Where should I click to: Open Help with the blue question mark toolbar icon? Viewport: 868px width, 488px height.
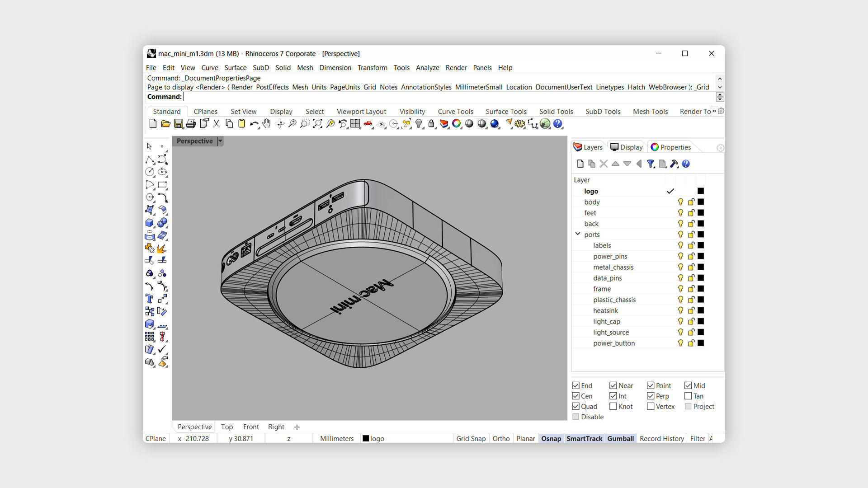click(x=558, y=124)
